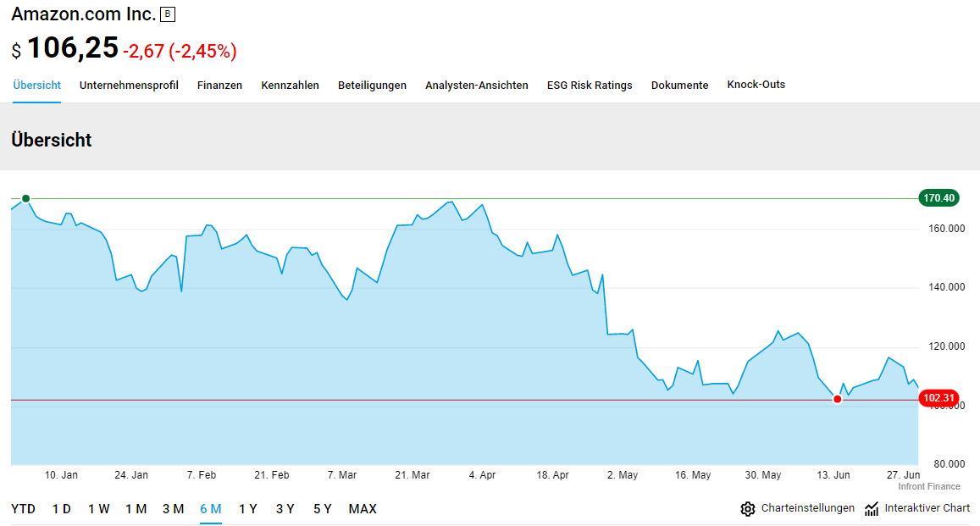The image size is (980, 526).
Task: Click the green high-point marker dot
Action: pyautogui.click(x=25, y=198)
